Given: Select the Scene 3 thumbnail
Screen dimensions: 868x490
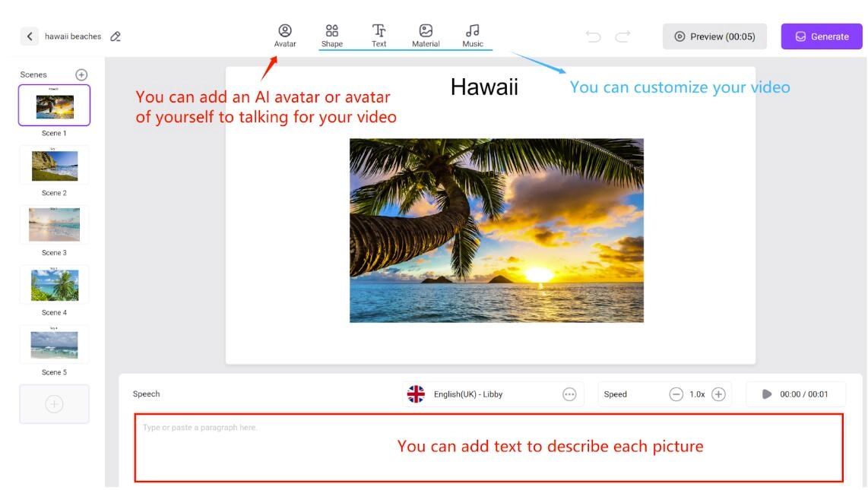Looking at the screenshot, I should pyautogui.click(x=53, y=224).
